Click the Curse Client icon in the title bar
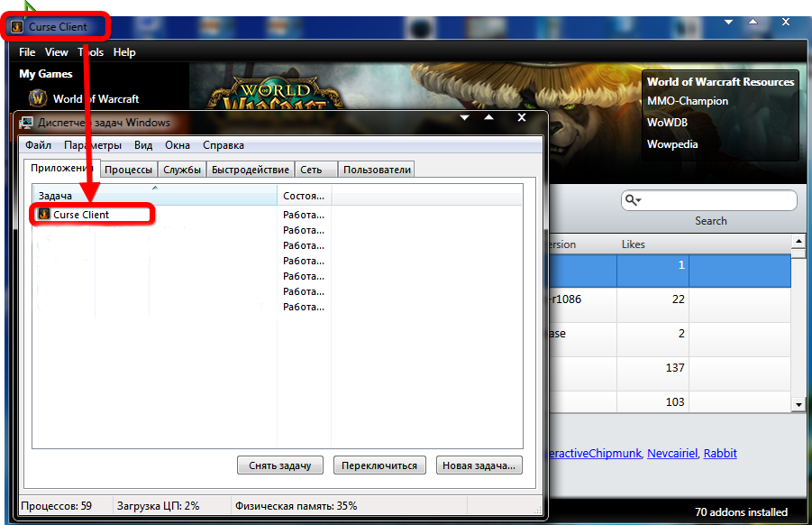The height and width of the screenshot is (525, 812). [x=17, y=27]
